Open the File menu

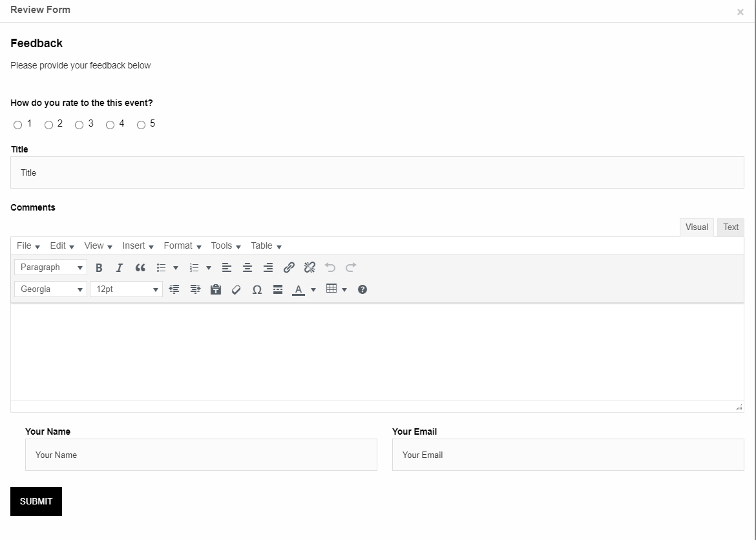pyautogui.click(x=28, y=246)
